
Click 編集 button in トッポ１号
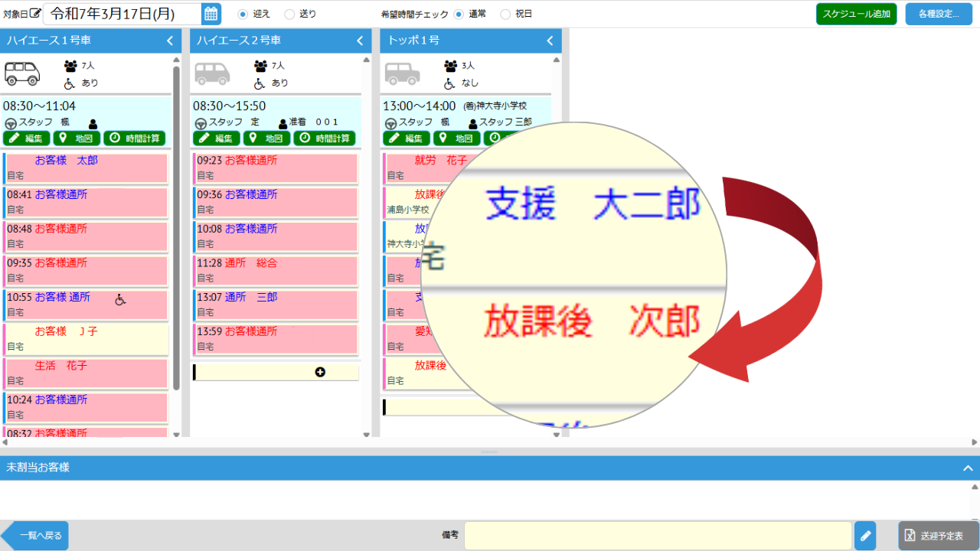click(x=407, y=139)
